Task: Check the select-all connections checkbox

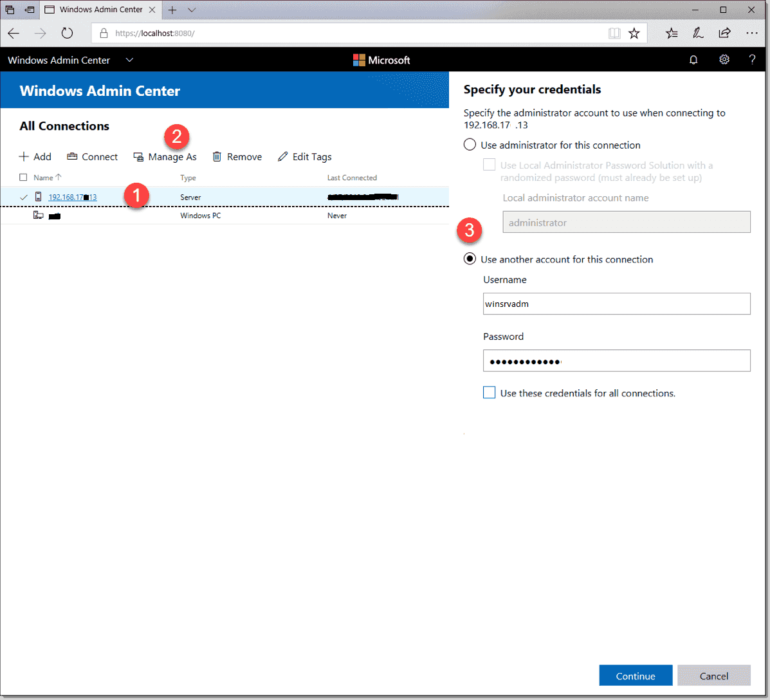Action: [23, 178]
